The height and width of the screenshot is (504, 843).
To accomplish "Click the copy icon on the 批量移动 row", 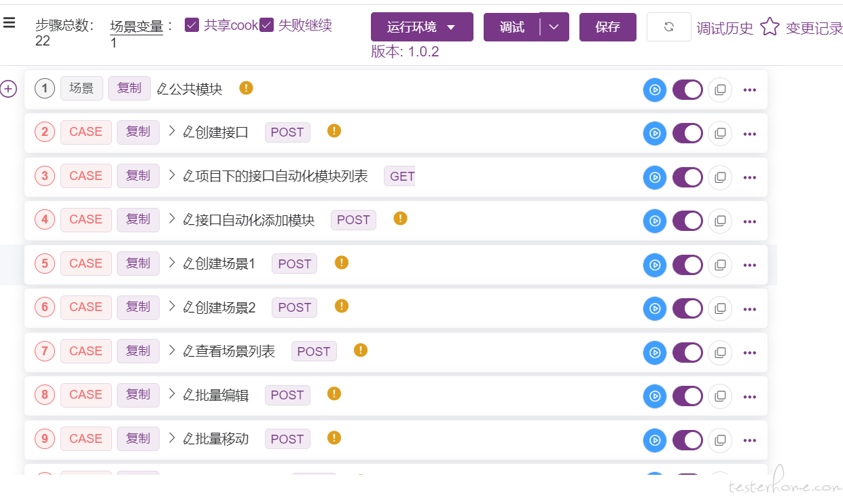I will point(720,440).
